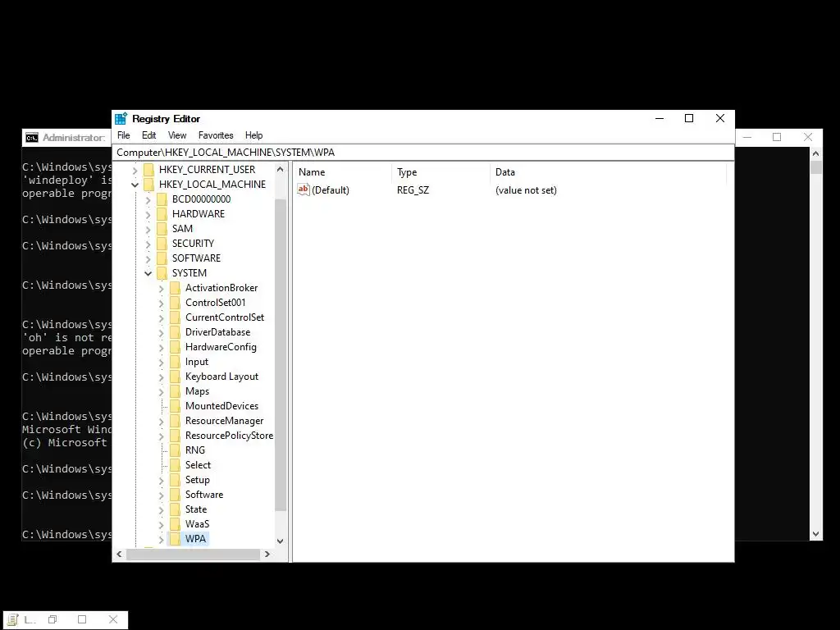The width and height of the screenshot is (840, 630).
Task: Expand the WPA key
Action: [x=162, y=539]
